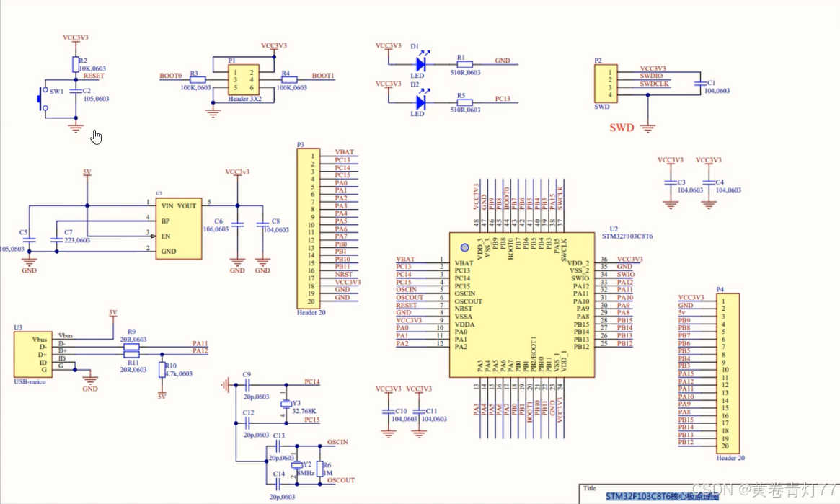Select the P2 SWD four-pin header

click(x=606, y=84)
